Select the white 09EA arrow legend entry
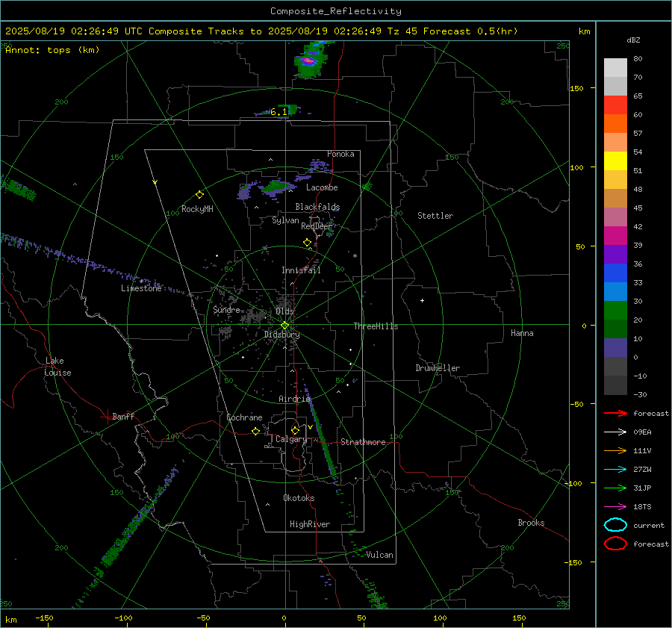The width and height of the screenshot is (672, 628). (615, 432)
